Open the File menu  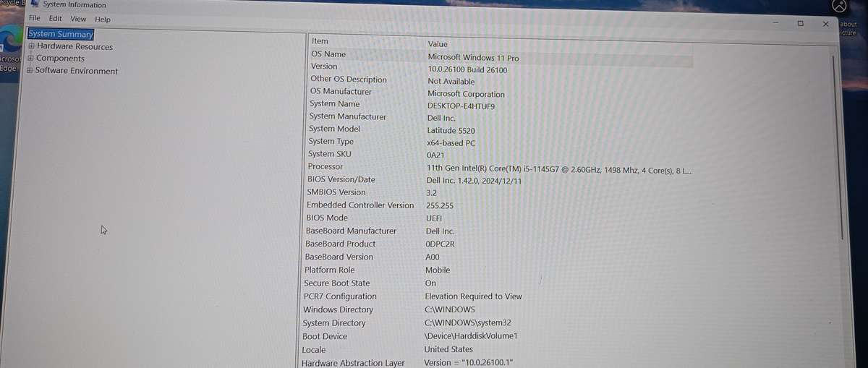34,19
